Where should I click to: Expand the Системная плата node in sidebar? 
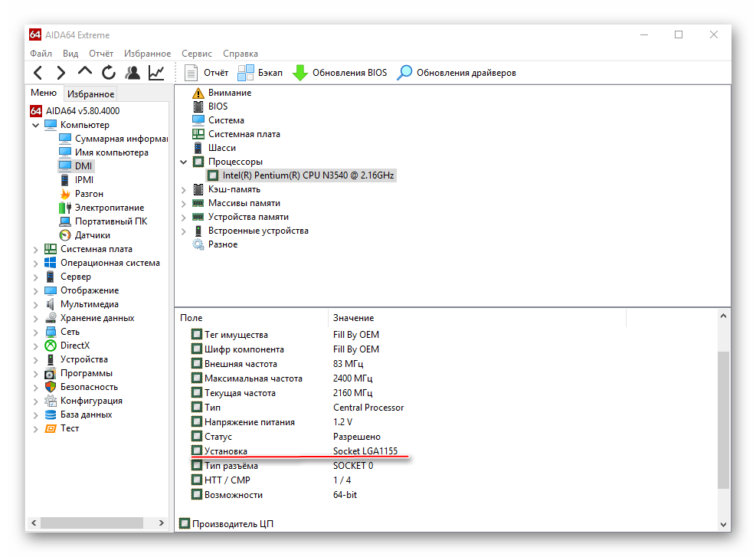[x=36, y=249]
